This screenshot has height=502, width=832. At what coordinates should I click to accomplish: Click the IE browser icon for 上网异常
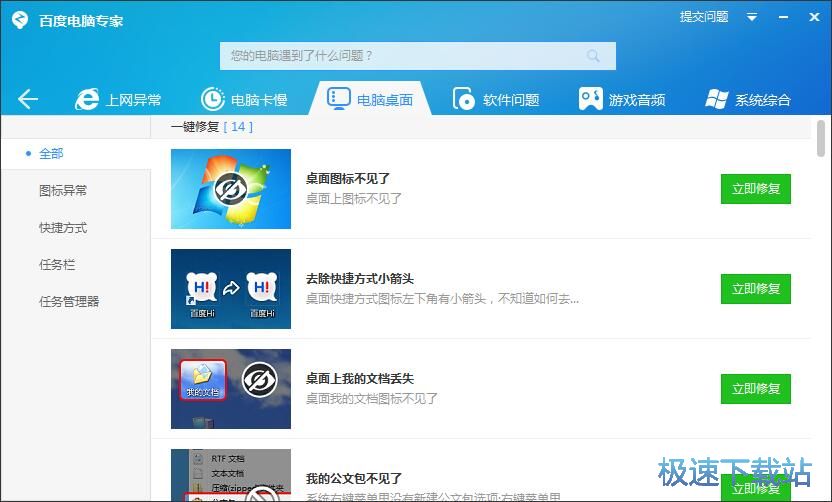pyautogui.click(x=87, y=99)
